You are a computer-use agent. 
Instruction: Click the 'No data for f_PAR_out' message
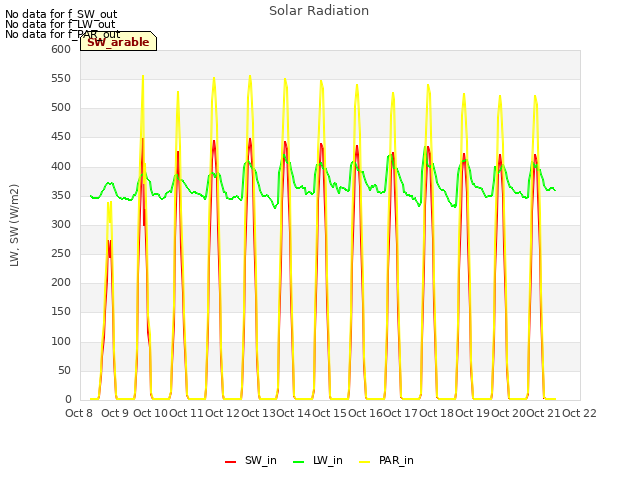coord(62,34)
